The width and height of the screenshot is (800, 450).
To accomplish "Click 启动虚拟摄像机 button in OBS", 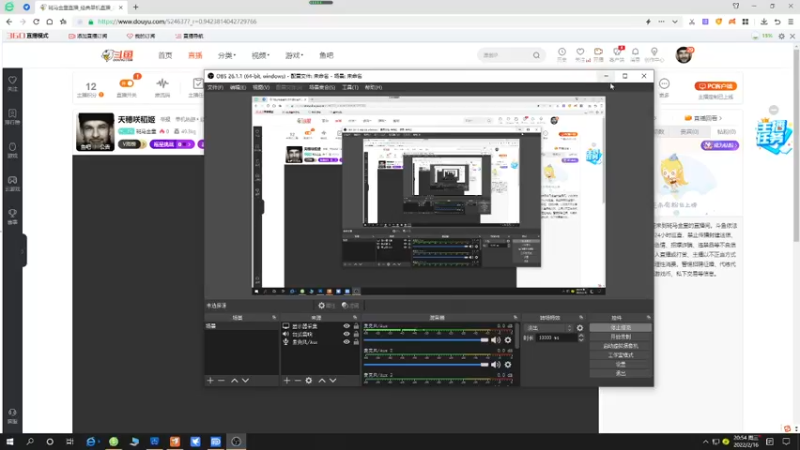I will pos(620,346).
